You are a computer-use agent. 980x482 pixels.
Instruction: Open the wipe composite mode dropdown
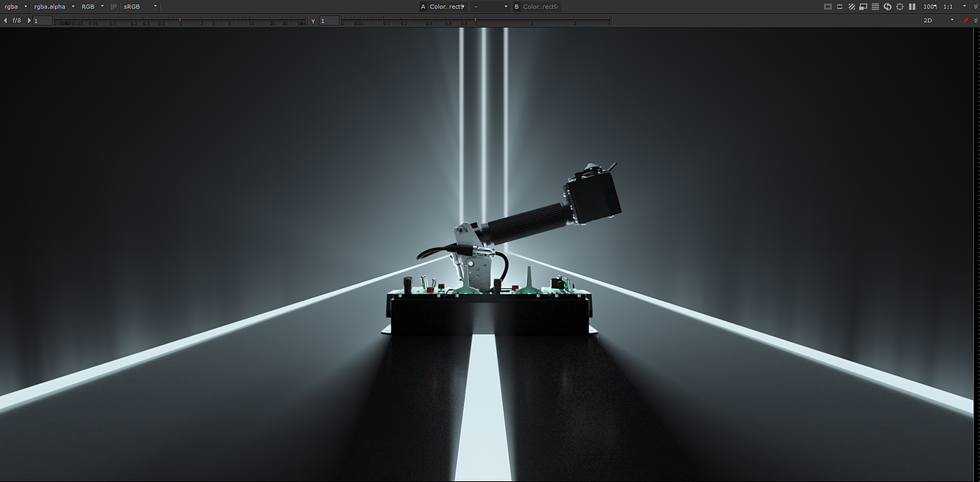click(x=491, y=6)
